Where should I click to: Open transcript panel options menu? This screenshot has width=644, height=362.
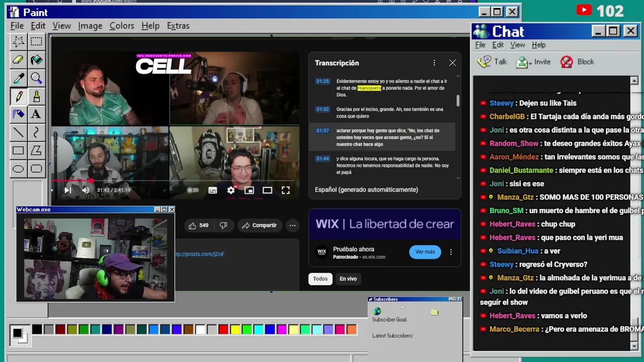[x=434, y=63]
